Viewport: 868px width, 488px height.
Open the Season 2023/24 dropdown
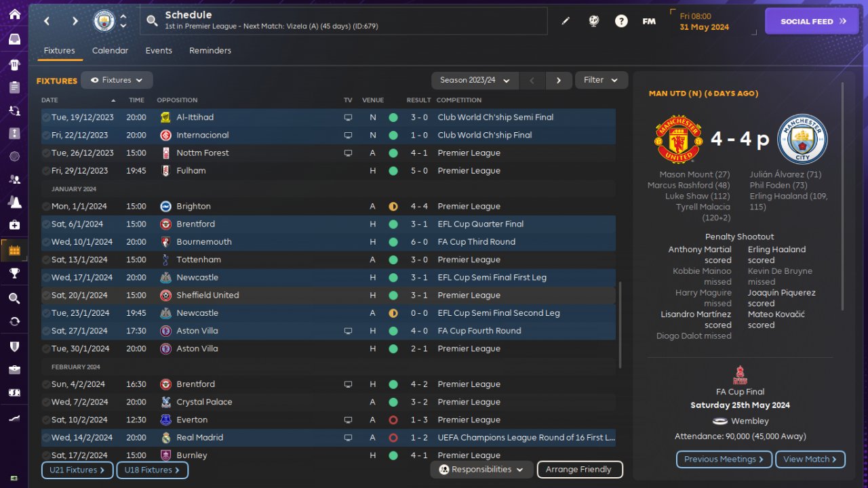pyautogui.click(x=475, y=80)
